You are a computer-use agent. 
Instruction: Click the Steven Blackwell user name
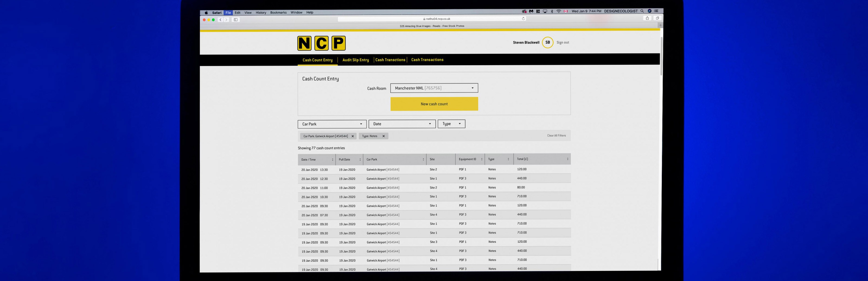pyautogui.click(x=526, y=43)
